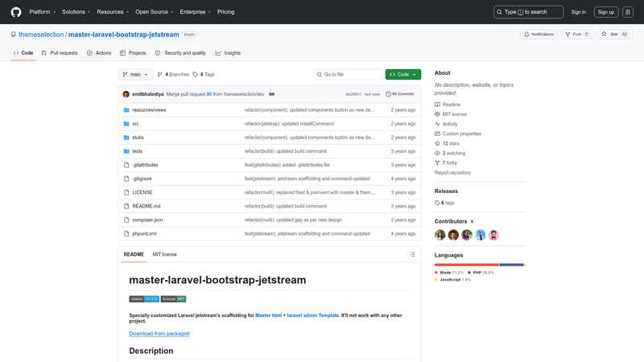This screenshot has height=362, width=644.
Task: Open the command palette icon in header
Action: click(x=628, y=12)
